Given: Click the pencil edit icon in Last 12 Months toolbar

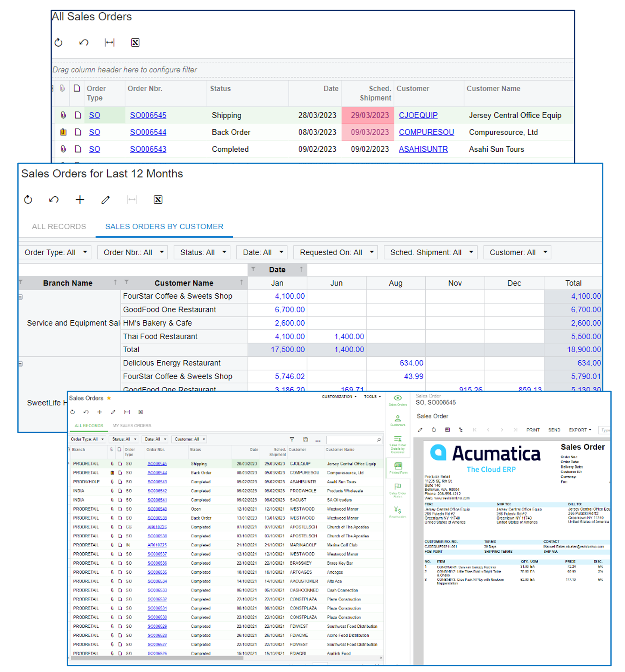Looking at the screenshot, I should click(105, 200).
